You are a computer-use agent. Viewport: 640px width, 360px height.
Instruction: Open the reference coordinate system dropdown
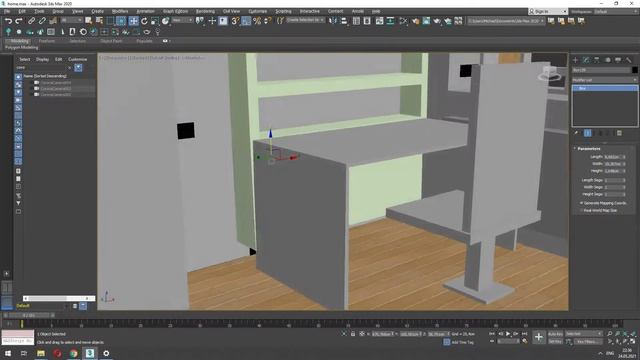(x=182, y=20)
